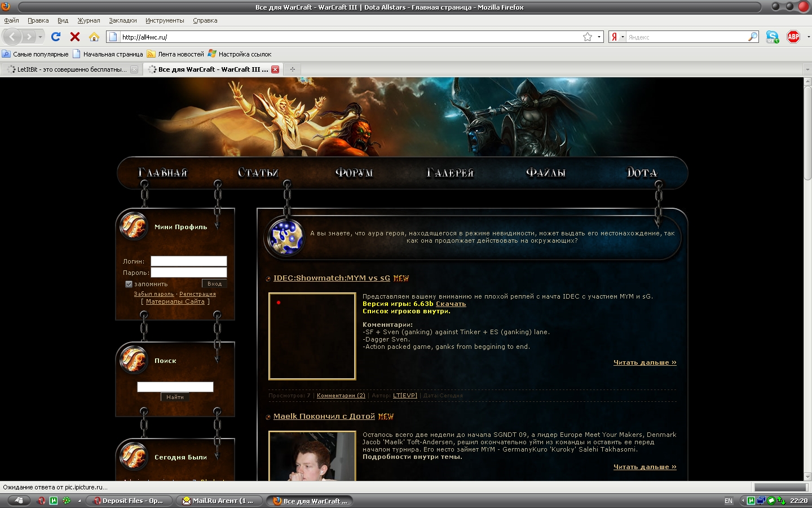Viewport: 812px width, 508px height.
Task: Close the 'Все для WarCraft' tab
Action: [x=275, y=69]
